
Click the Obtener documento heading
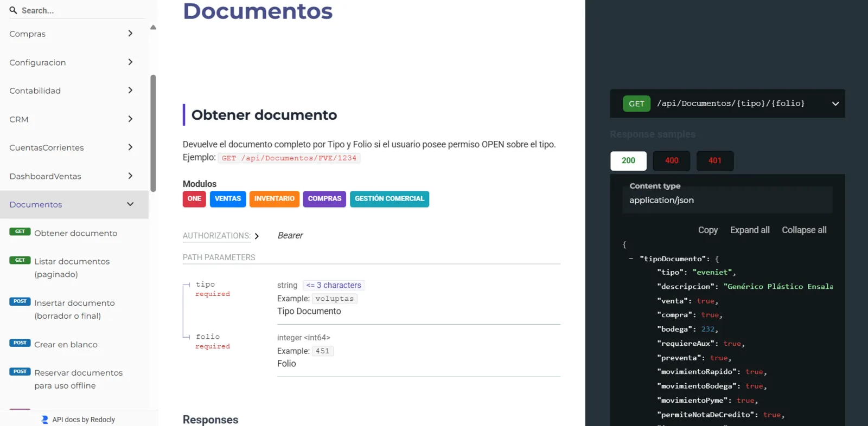pyautogui.click(x=264, y=115)
